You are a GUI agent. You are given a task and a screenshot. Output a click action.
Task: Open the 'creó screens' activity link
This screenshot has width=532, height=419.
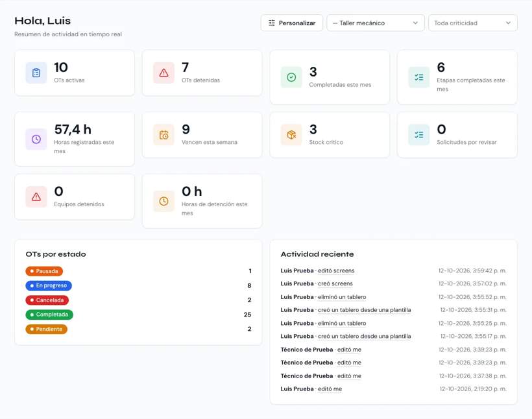[335, 283]
